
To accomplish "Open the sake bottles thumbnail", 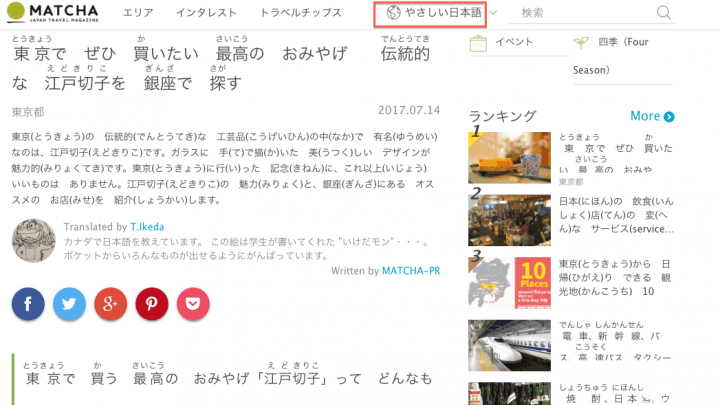I will [509, 394].
